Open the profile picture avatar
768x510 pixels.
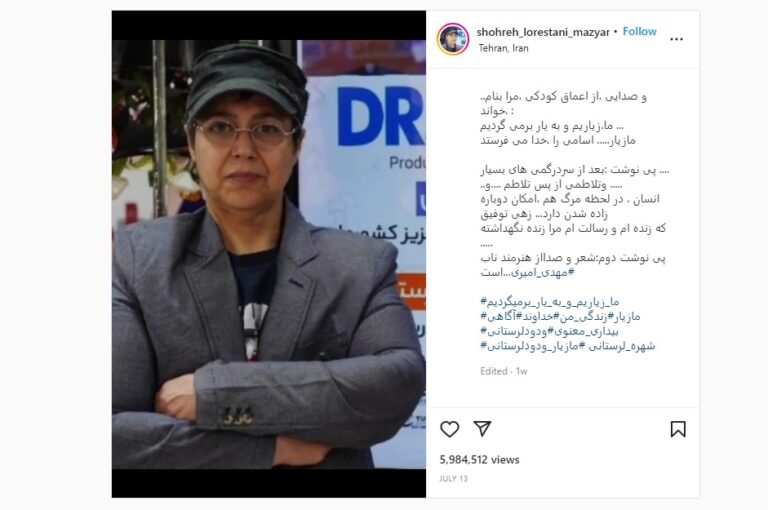click(453, 39)
